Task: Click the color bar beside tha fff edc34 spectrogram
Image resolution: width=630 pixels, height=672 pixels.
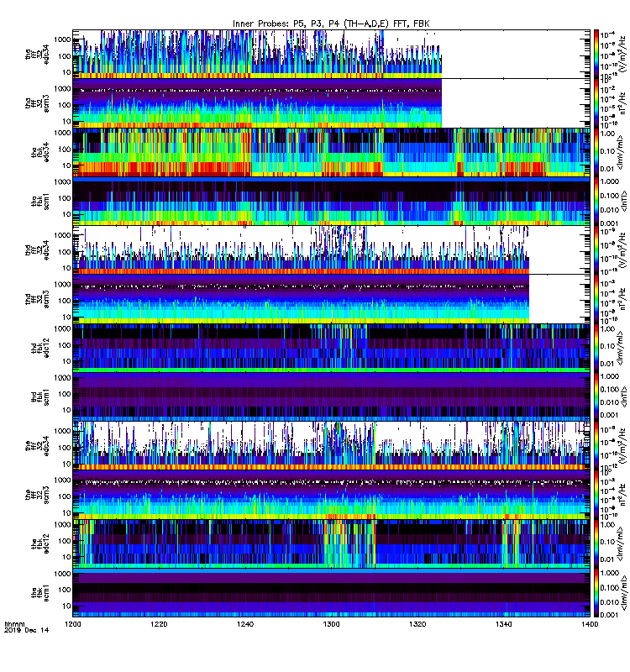Action: pos(596,54)
